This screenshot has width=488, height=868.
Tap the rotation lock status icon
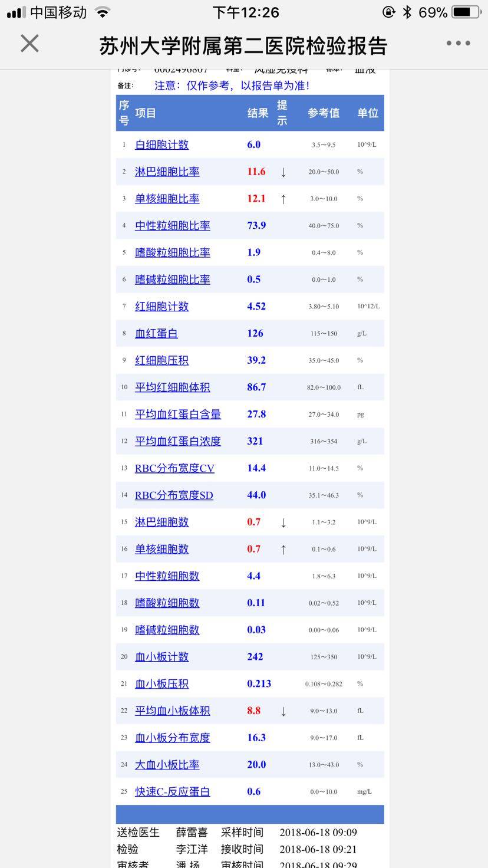[x=388, y=12]
